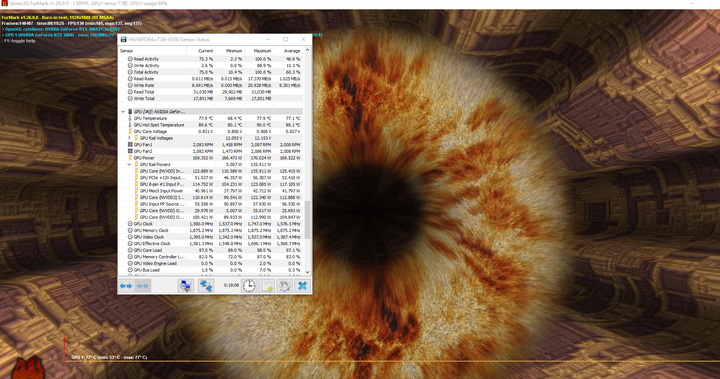Screen dimensions: 720x379
Task: Expand the GPU Rail Voltages group
Action: click(129, 138)
